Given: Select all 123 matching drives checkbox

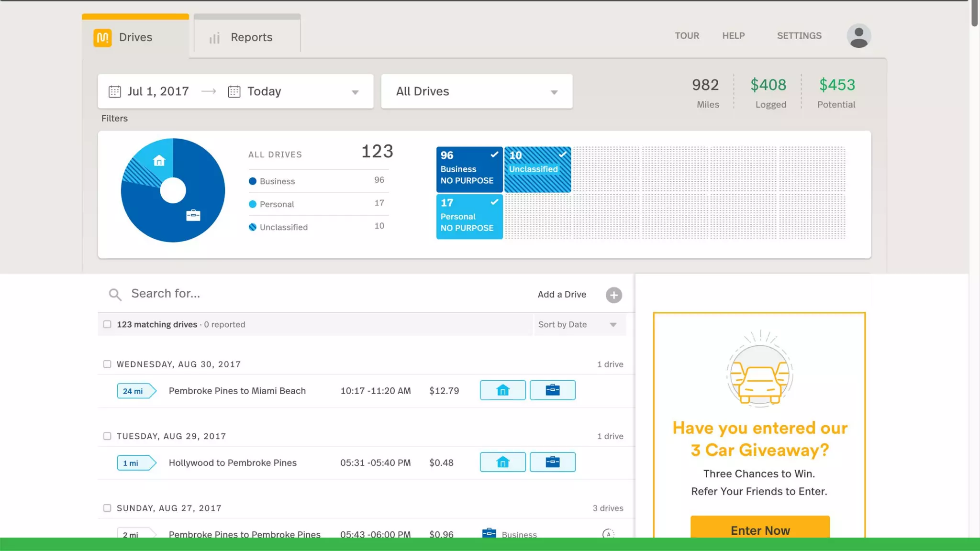Looking at the screenshot, I should pos(107,324).
